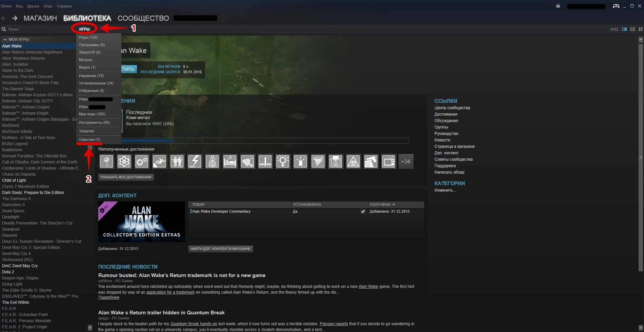Sort DLC by the ПОЛУЧЕНО column arrow
Viewport: 644px width, 332px height.
pos(394,204)
